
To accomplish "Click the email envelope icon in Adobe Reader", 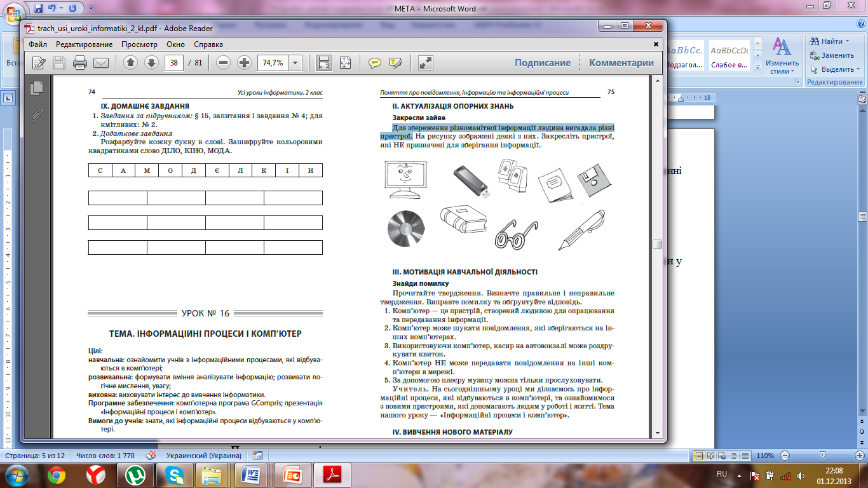I will click(101, 63).
